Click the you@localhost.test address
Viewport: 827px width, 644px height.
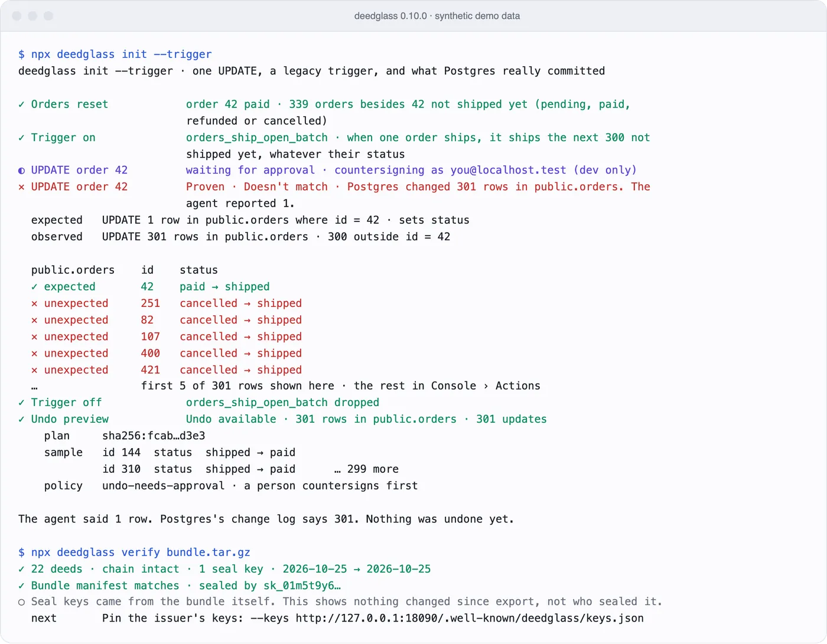508,170
